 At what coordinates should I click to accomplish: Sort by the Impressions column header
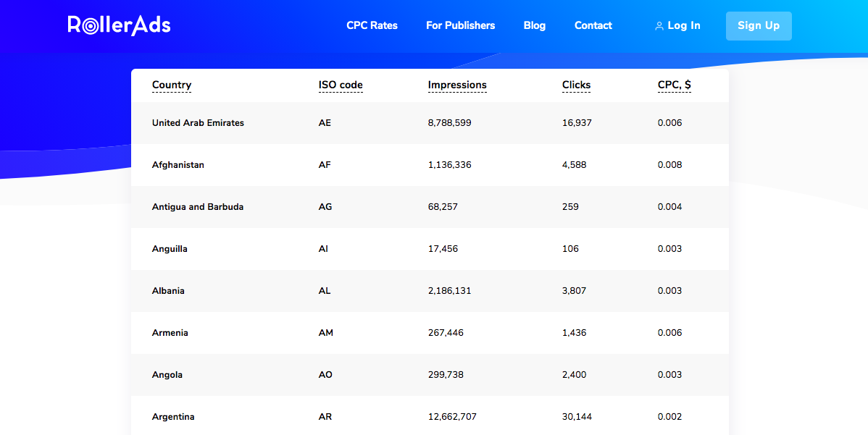[x=457, y=85]
